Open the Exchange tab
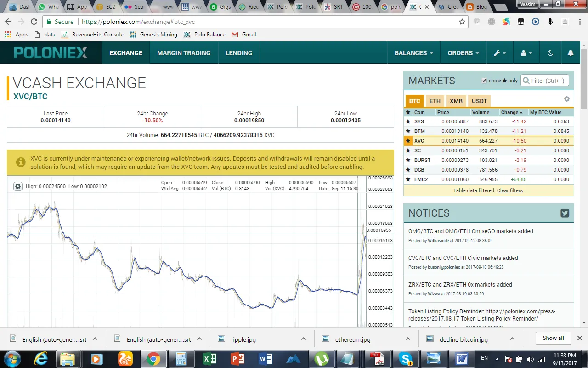 (126, 53)
